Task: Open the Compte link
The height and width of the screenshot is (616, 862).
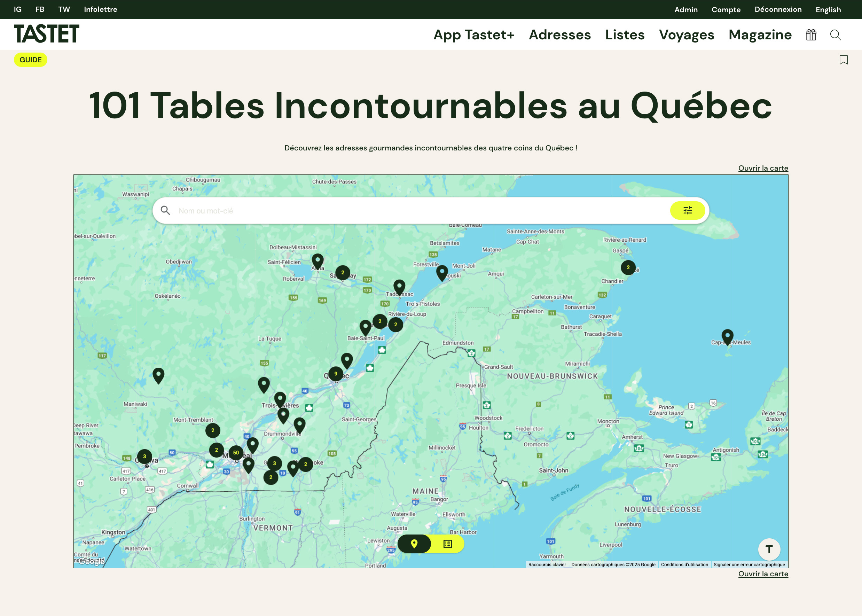Action: point(726,10)
